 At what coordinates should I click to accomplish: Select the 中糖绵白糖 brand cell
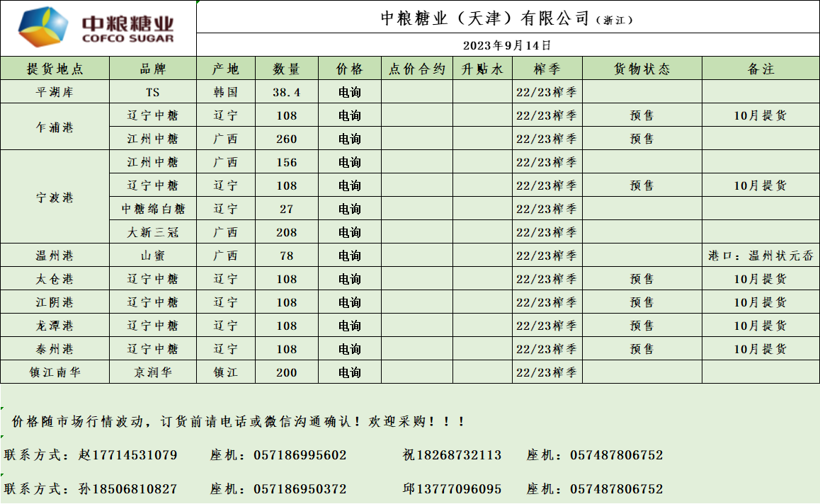coord(153,209)
